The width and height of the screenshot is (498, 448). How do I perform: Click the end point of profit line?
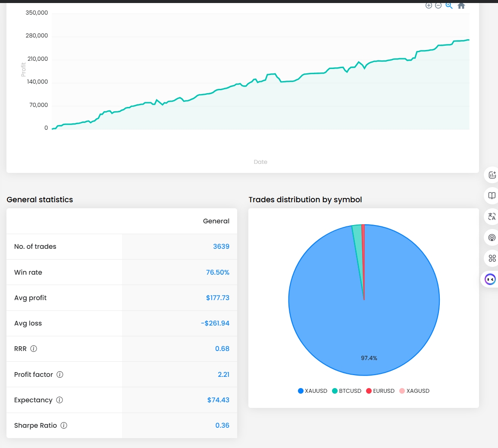point(469,40)
